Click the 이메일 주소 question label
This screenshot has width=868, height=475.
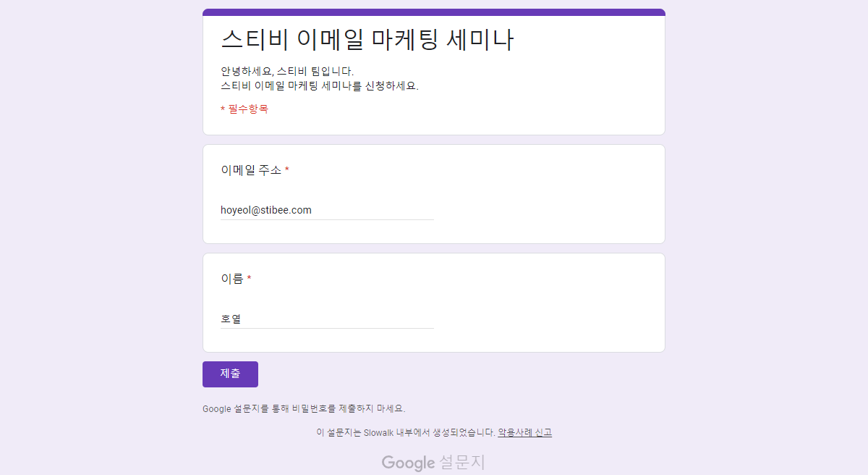[251, 170]
